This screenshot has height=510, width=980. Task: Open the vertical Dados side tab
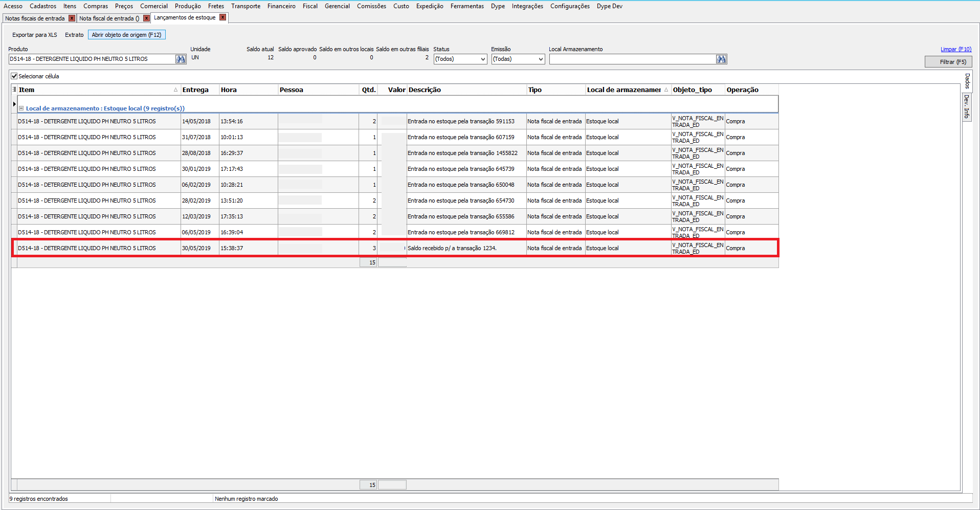point(967,81)
